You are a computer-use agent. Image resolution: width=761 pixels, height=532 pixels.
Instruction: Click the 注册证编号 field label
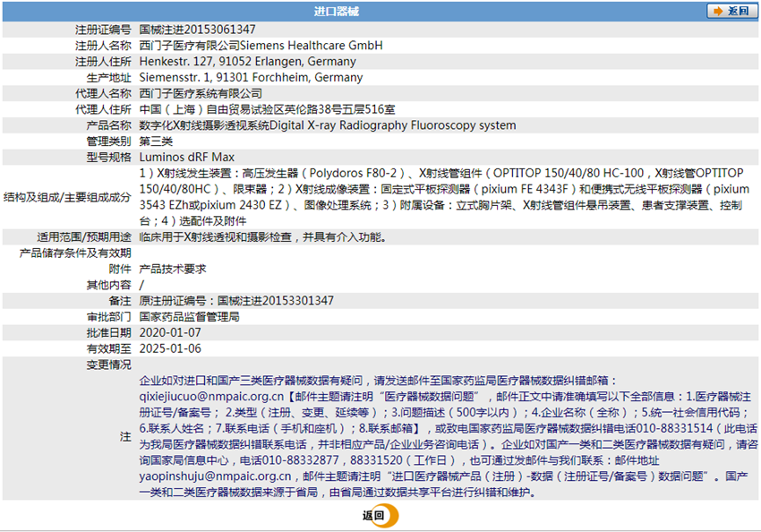click(103, 30)
